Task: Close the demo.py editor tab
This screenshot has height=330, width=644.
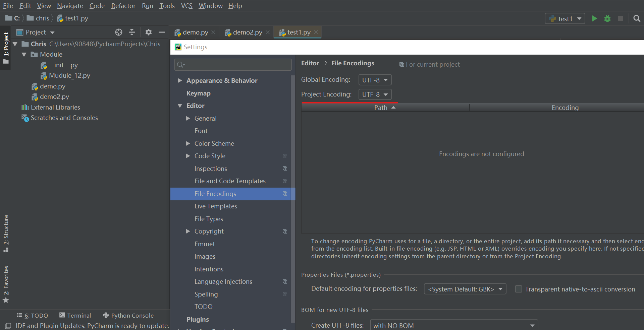Action: click(x=213, y=32)
